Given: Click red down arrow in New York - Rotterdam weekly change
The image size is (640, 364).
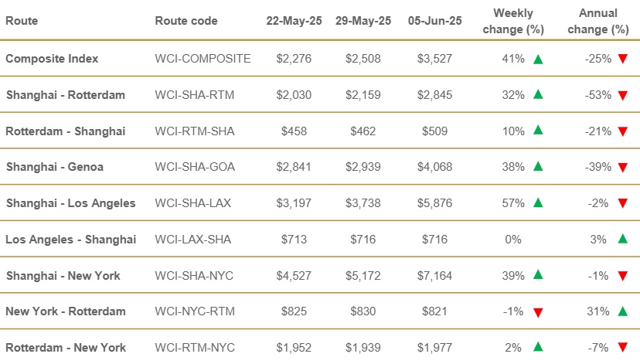Looking at the screenshot, I should pos(538,312).
